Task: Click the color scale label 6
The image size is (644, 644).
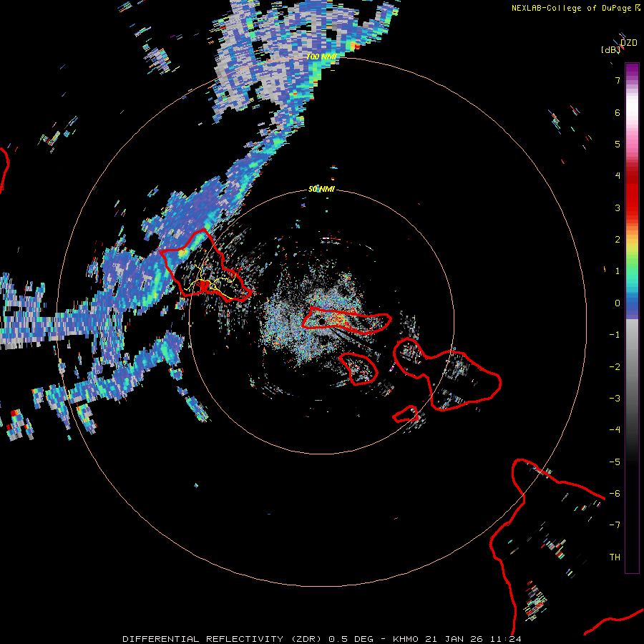Action: coord(617,112)
